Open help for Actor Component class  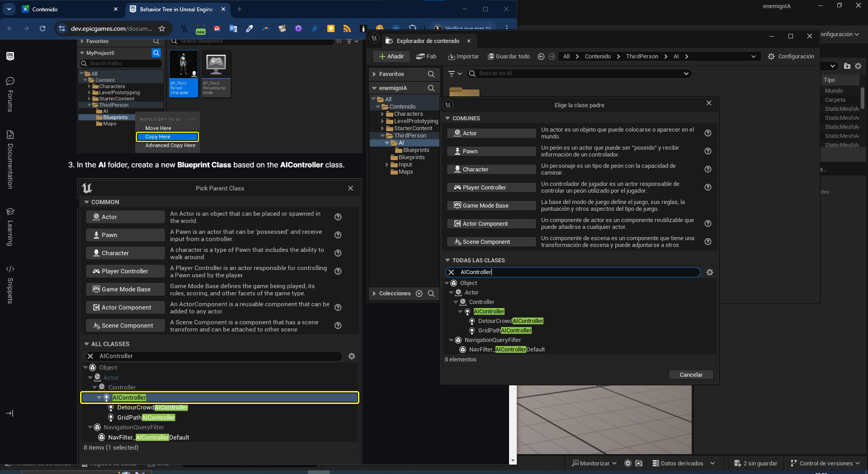[708, 223]
